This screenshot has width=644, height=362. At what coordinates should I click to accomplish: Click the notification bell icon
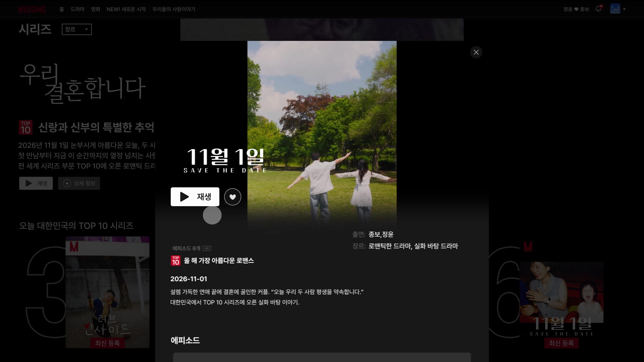pyautogui.click(x=598, y=9)
